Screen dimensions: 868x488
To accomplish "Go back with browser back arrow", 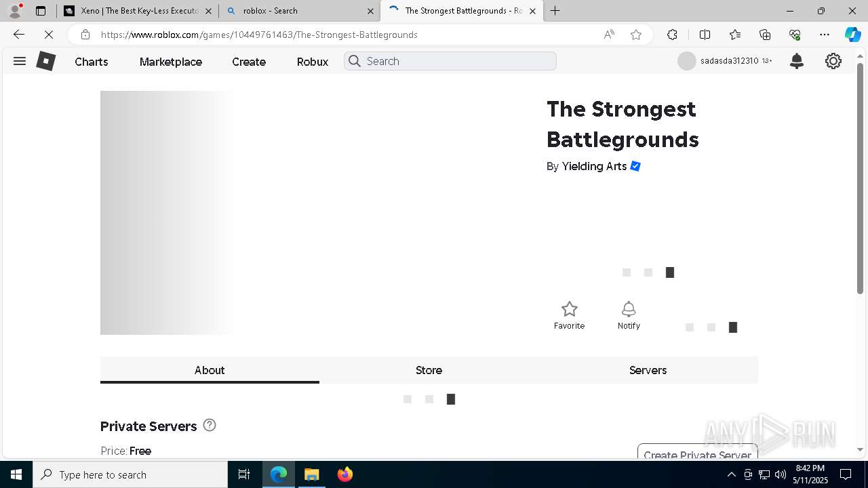I will [18, 35].
